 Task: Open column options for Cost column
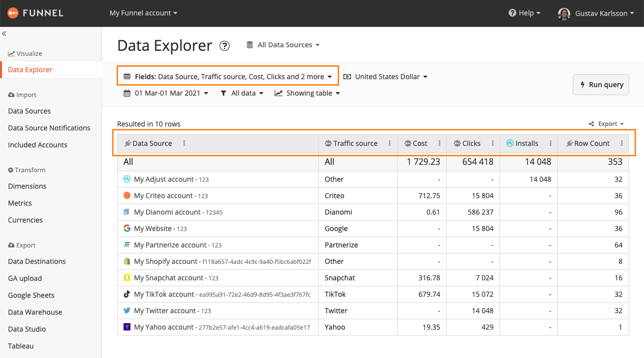[439, 143]
